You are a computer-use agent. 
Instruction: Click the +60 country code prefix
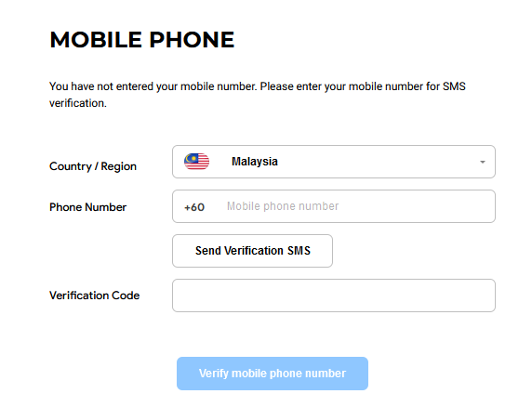194,207
